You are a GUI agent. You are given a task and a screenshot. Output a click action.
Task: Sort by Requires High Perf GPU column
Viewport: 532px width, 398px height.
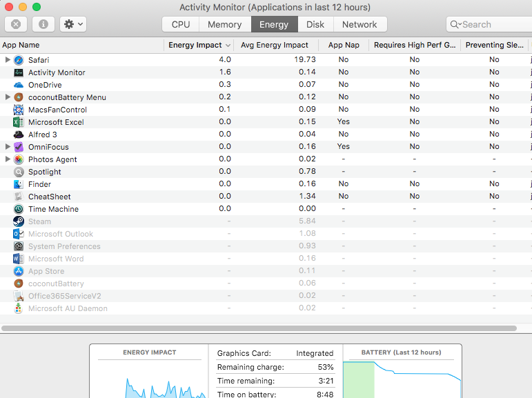pos(415,45)
